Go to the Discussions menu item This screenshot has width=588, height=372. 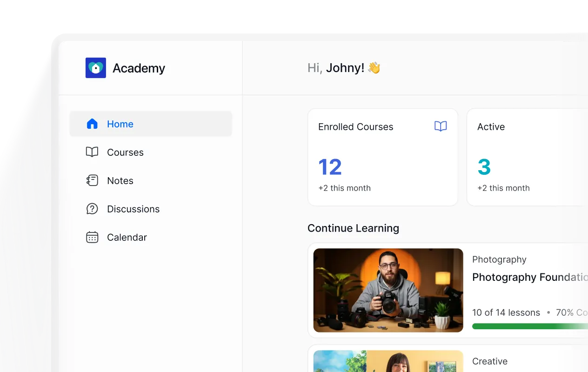pos(151,209)
